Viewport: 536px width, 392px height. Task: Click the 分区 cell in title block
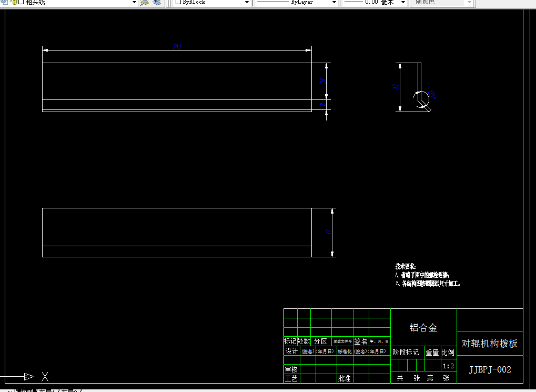[x=321, y=341]
